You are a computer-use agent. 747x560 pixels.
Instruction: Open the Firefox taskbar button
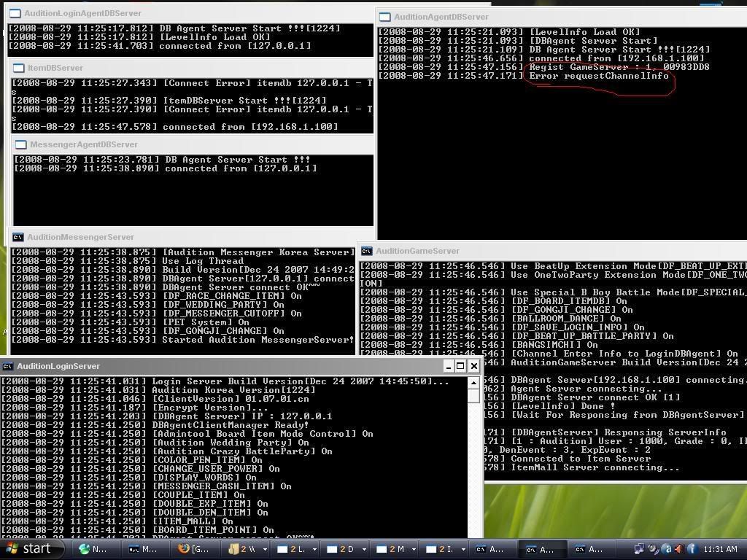[x=195, y=549]
